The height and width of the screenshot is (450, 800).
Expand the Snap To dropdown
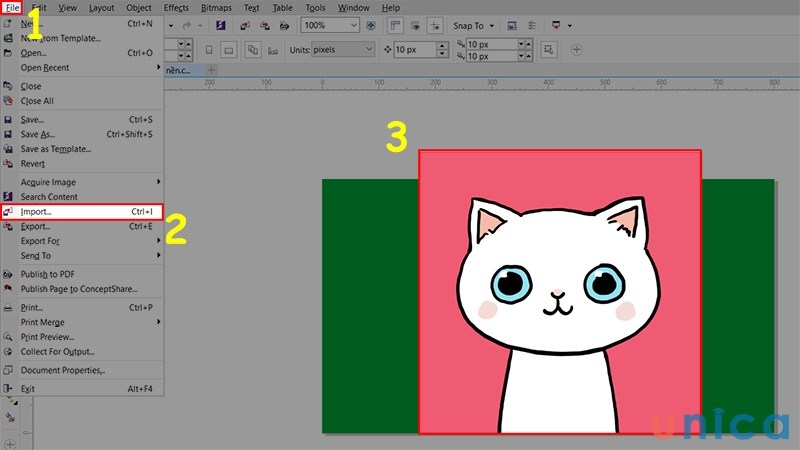(492, 26)
